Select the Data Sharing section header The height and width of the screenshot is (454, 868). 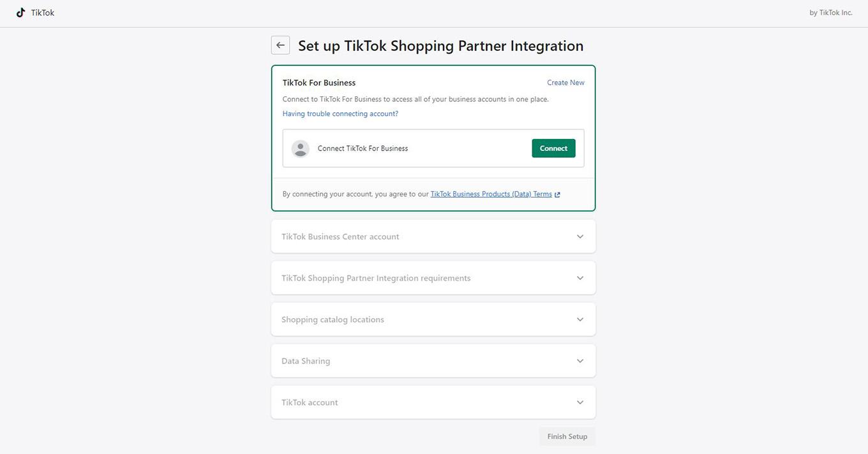(x=306, y=361)
